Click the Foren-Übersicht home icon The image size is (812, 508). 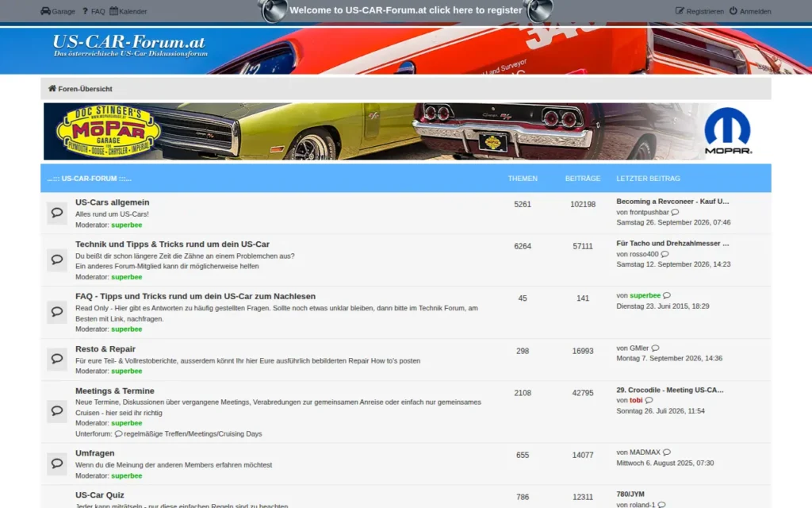(x=52, y=88)
